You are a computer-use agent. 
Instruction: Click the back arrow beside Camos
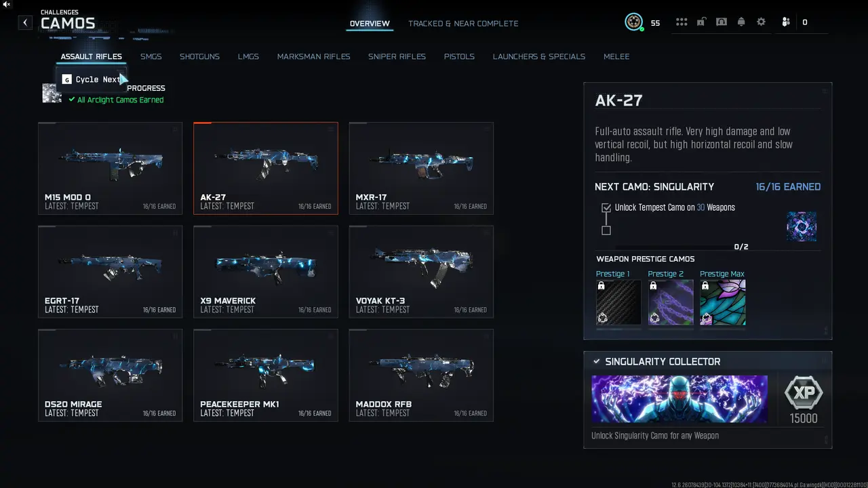point(25,22)
